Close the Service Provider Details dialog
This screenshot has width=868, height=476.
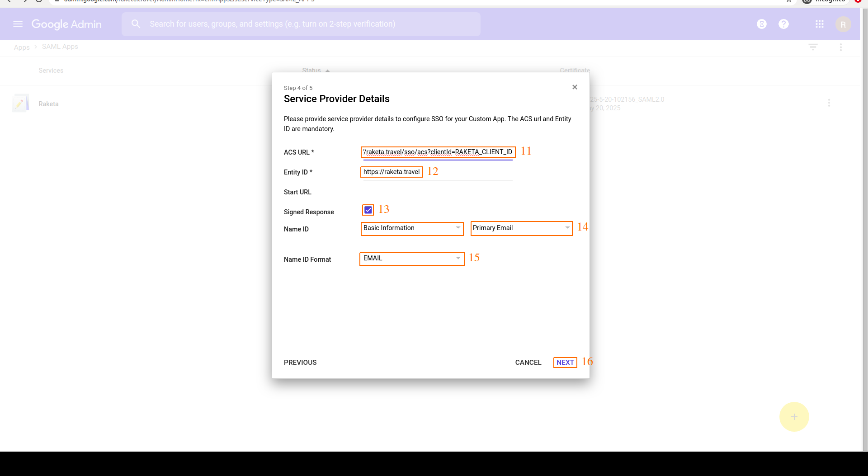pyautogui.click(x=575, y=87)
